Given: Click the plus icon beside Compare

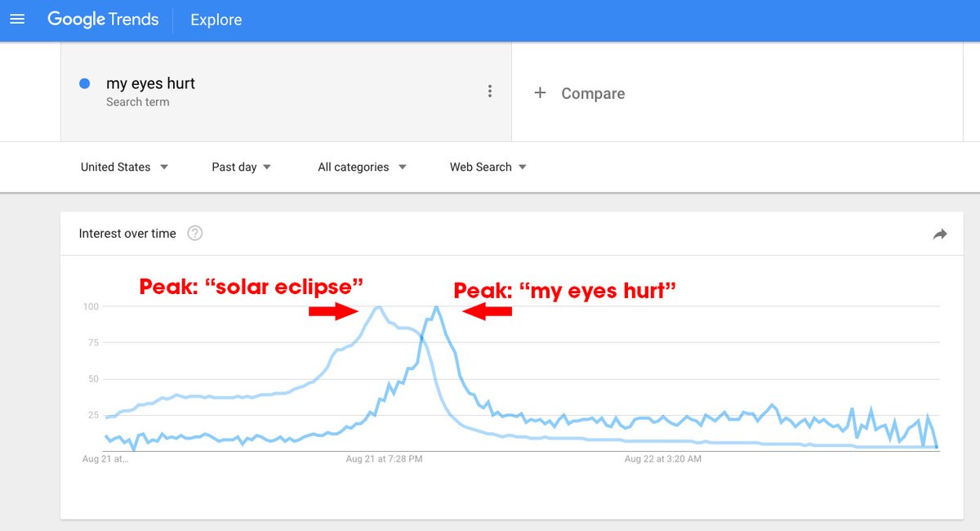Looking at the screenshot, I should tap(540, 93).
